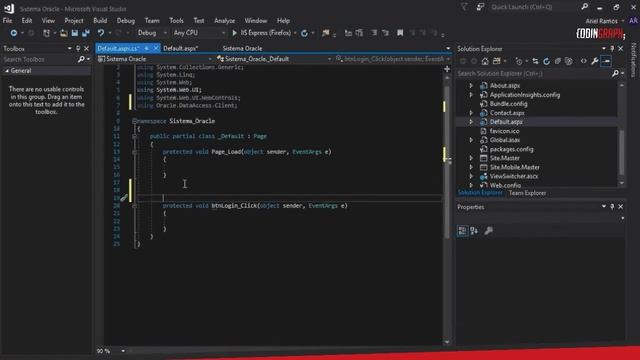Screen dimensions: 640x360
Task: Open the Debug menu
Action: click(x=126, y=20)
